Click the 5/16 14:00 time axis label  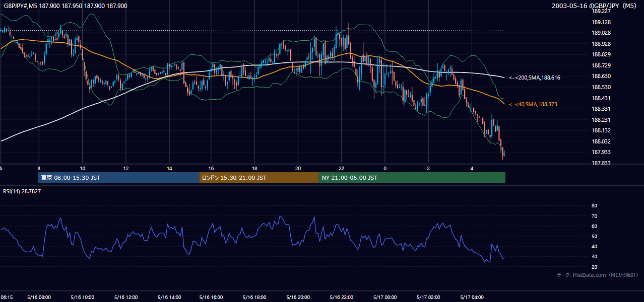pyautogui.click(x=168, y=297)
